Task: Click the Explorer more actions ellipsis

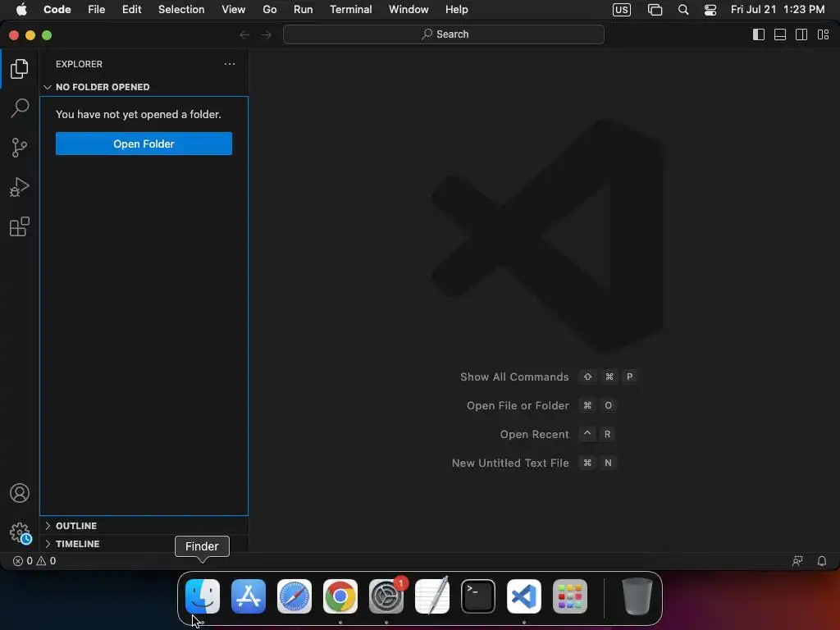Action: click(x=230, y=64)
